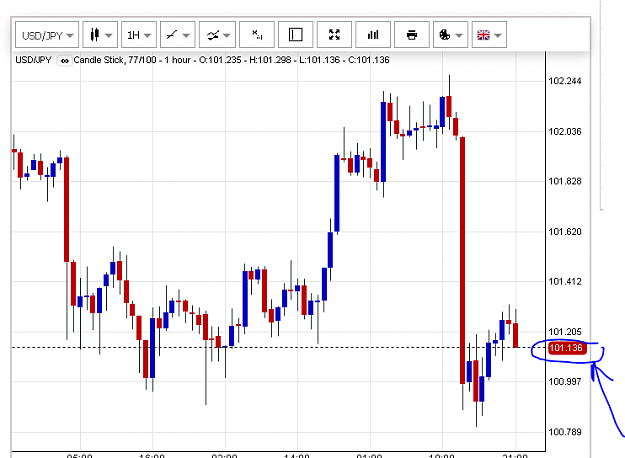Toggle the X,Y crosshair values tool
Image resolution: width=625 pixels, height=458 pixels.
257,35
